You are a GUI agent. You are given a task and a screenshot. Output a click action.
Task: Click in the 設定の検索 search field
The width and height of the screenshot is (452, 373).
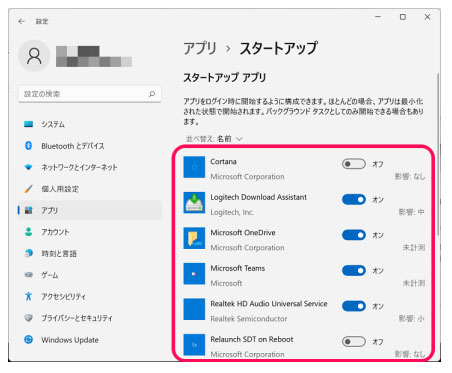[90, 94]
